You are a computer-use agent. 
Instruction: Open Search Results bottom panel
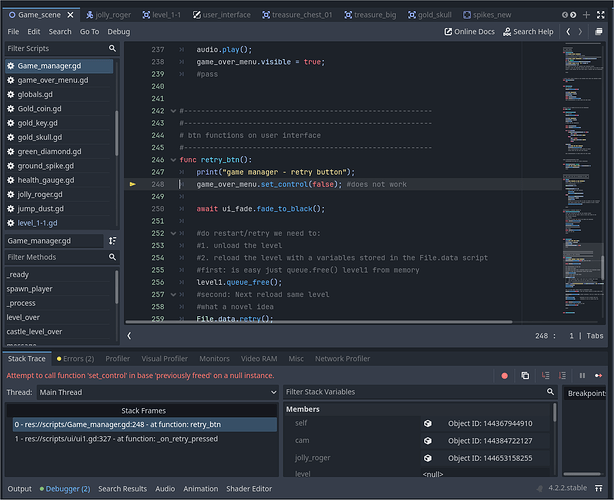point(123,489)
